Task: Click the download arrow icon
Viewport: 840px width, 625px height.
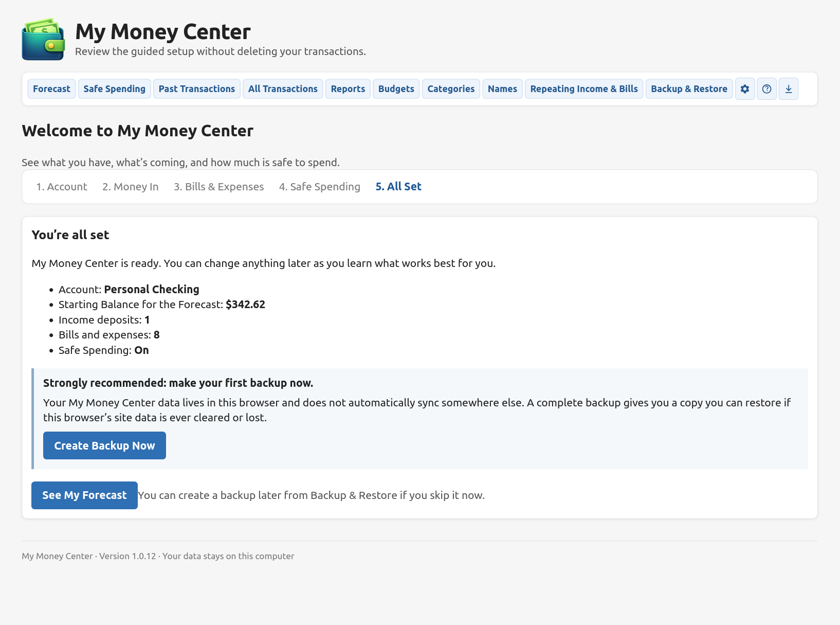Action: point(789,89)
